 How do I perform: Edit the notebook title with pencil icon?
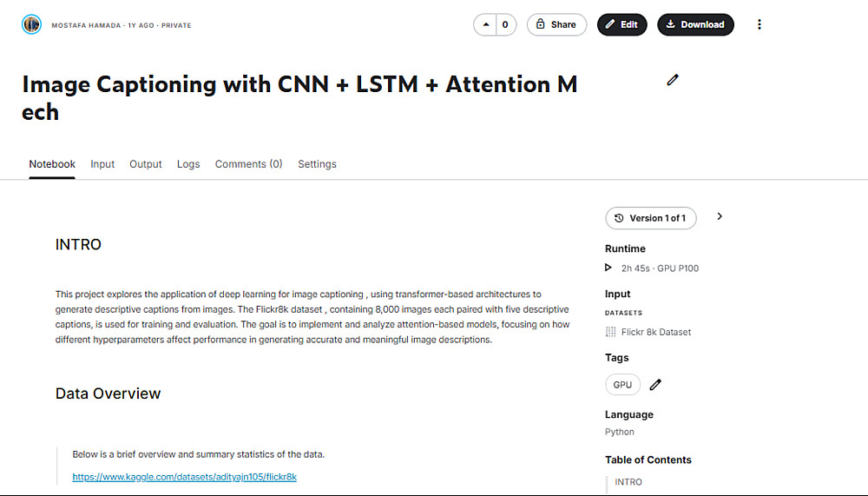pyautogui.click(x=673, y=81)
